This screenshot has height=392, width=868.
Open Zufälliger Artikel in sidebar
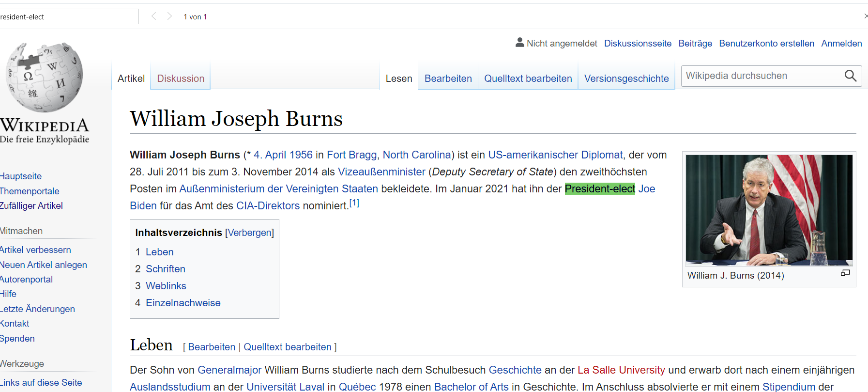point(31,206)
